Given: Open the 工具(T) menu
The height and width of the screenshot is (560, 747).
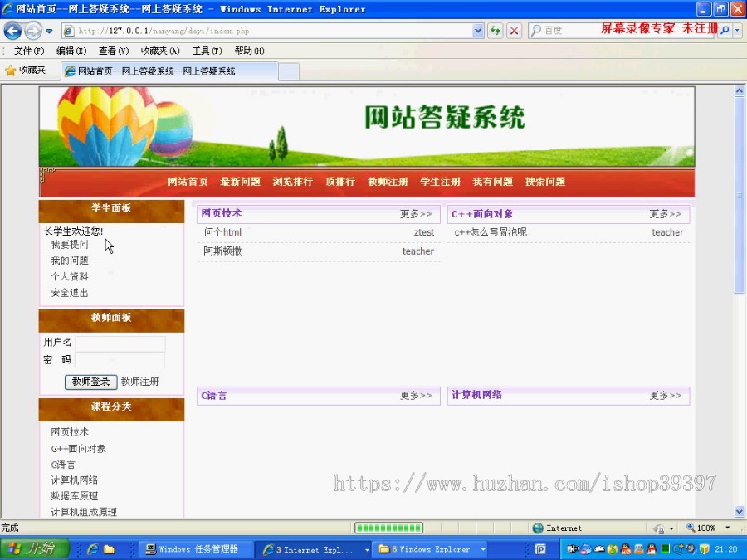Looking at the screenshot, I should (207, 51).
